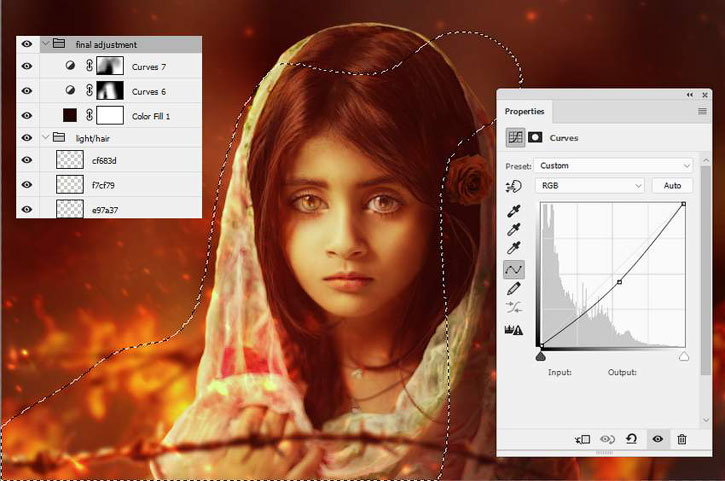725x481 pixels.
Task: Click the Properties panel vertical scrollbar
Action: 706,270
